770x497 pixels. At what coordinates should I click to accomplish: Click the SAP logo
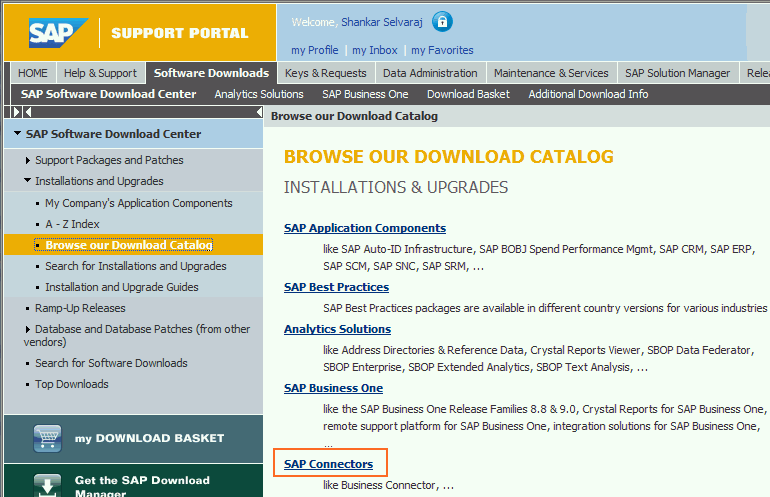click(x=58, y=33)
